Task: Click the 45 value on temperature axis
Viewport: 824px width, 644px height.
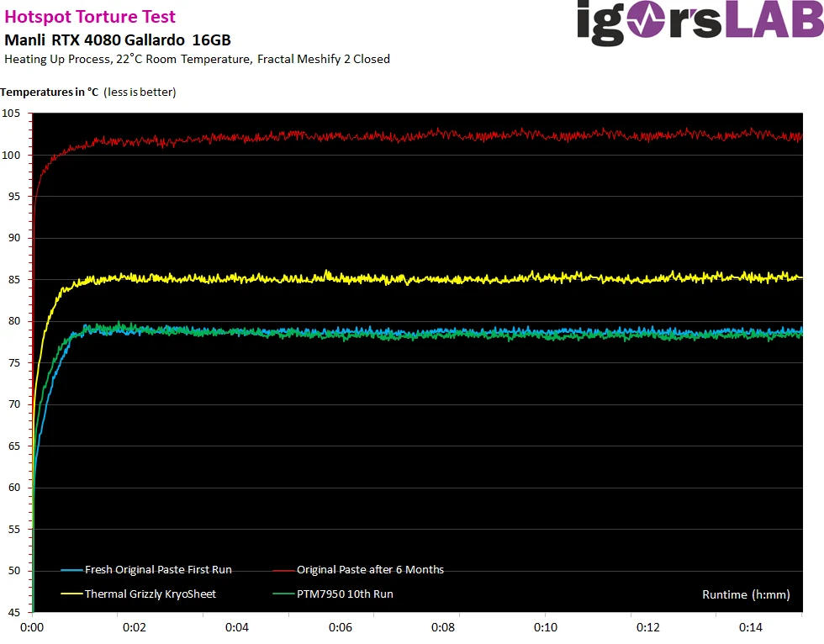Action: click(x=14, y=612)
